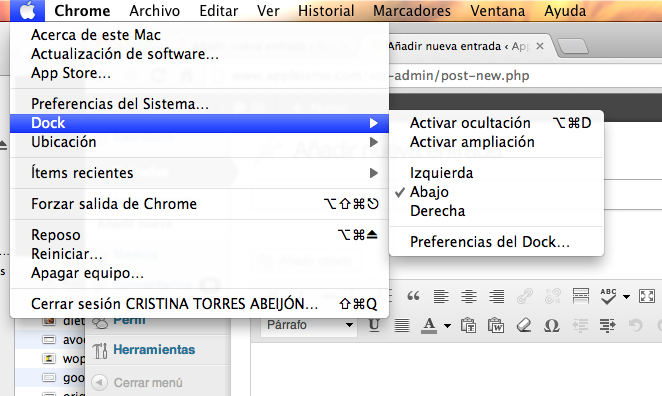Image resolution: width=662 pixels, height=396 pixels.
Task: Open the Párrafo format dropdown
Action: [x=309, y=325]
